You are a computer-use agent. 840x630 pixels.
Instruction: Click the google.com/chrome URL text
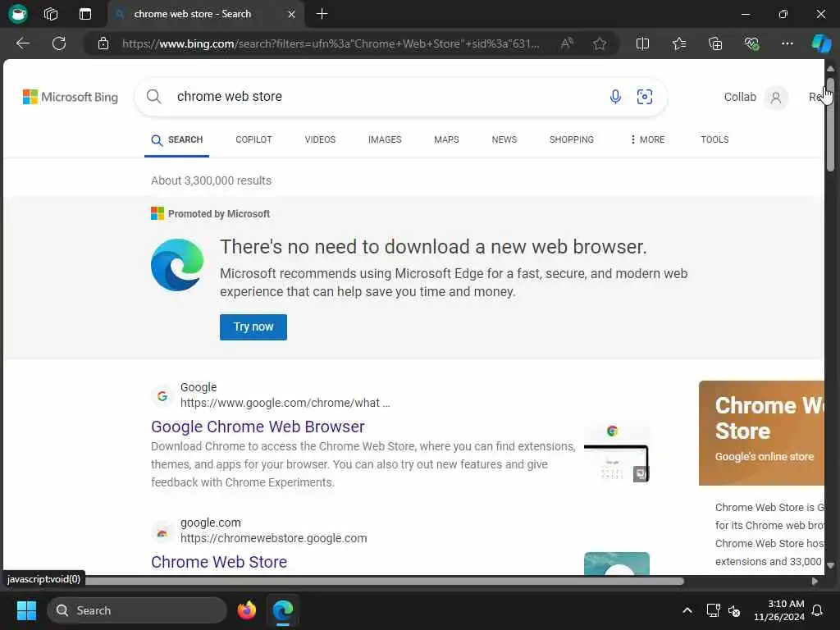click(285, 403)
